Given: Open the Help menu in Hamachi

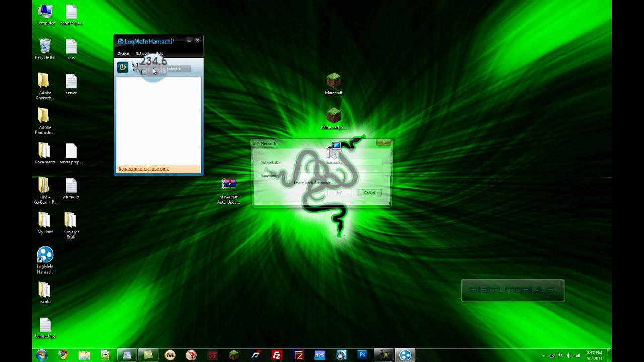Looking at the screenshot, I should coord(159,53).
